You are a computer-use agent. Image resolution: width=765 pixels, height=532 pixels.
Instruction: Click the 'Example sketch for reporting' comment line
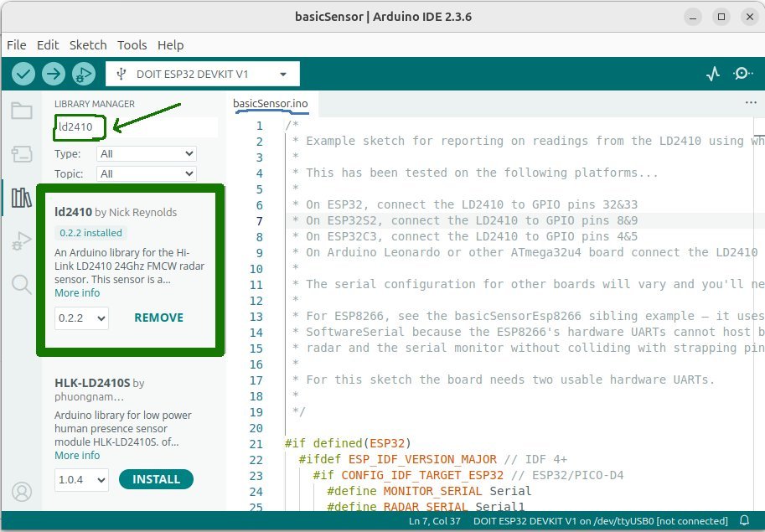click(529, 141)
